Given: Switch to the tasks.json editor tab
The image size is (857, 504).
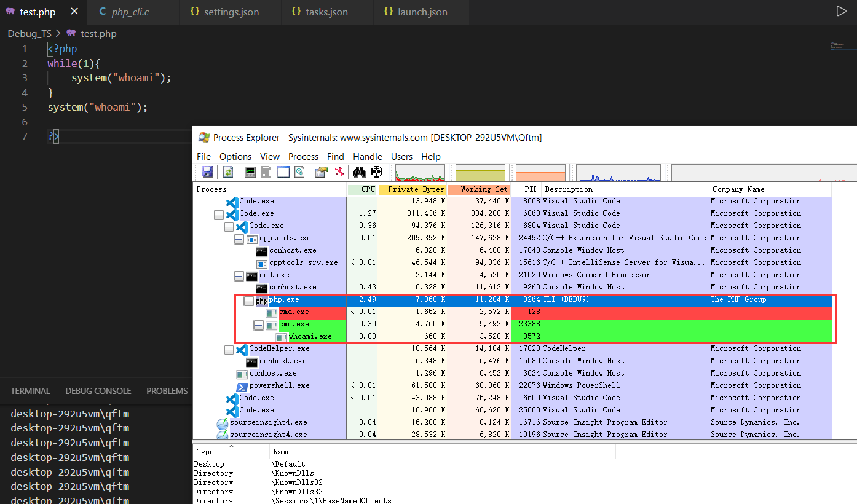Looking at the screenshot, I should pyautogui.click(x=327, y=12).
